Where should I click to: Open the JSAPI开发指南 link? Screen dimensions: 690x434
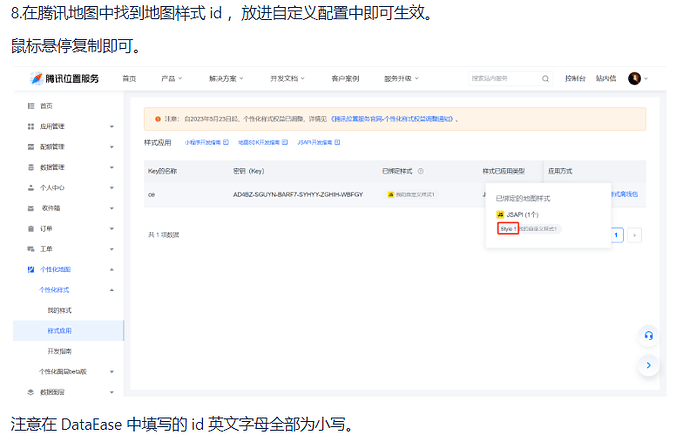tap(315, 142)
